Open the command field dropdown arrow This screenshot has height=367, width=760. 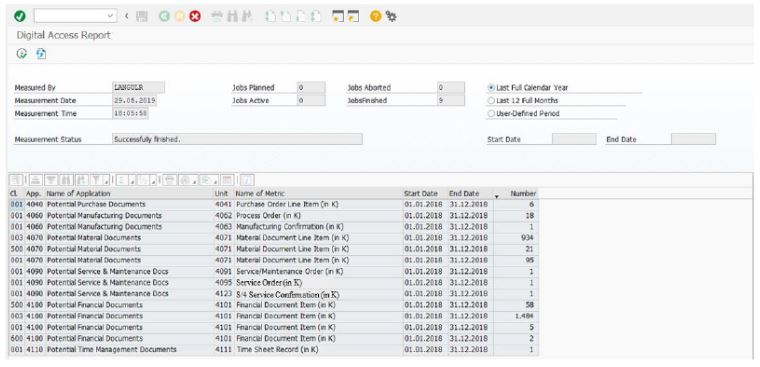point(110,16)
